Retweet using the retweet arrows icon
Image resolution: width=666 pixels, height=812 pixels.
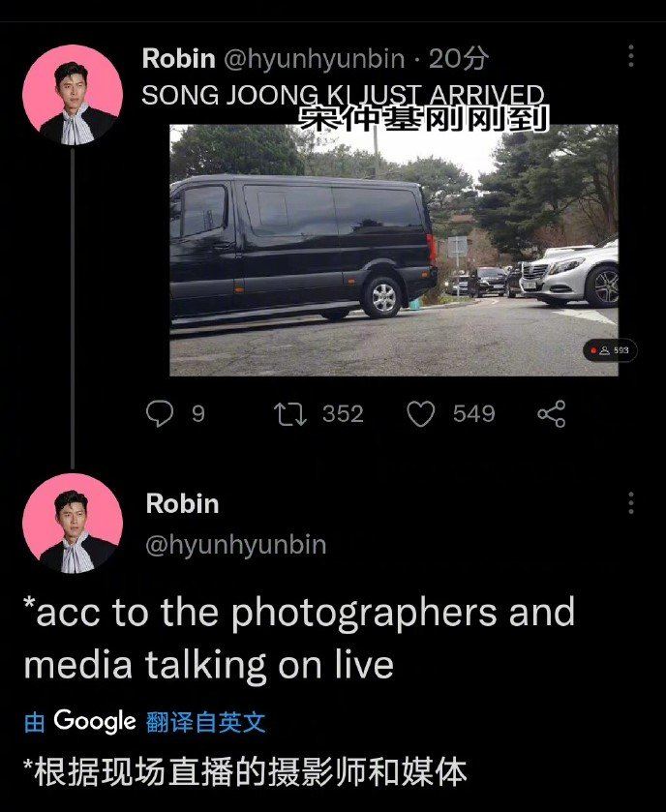290,414
